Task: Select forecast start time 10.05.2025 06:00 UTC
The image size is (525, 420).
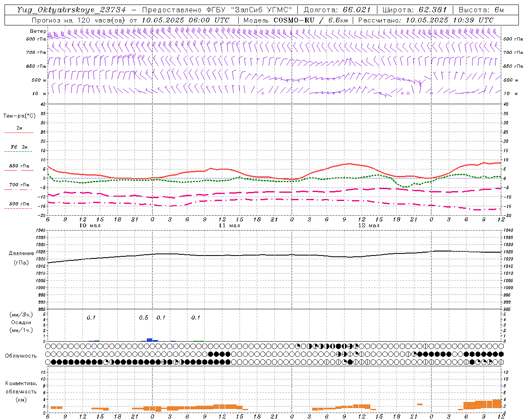Action: tap(185, 20)
